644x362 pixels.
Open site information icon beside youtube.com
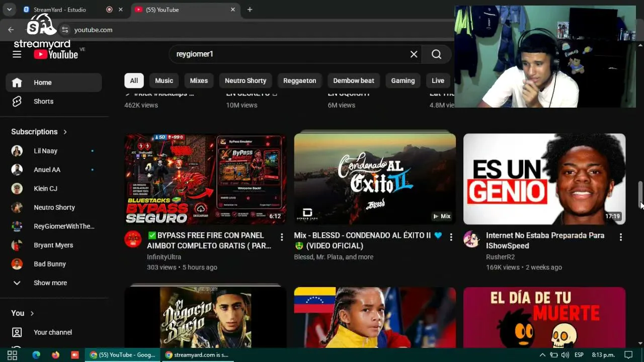pos(64,30)
